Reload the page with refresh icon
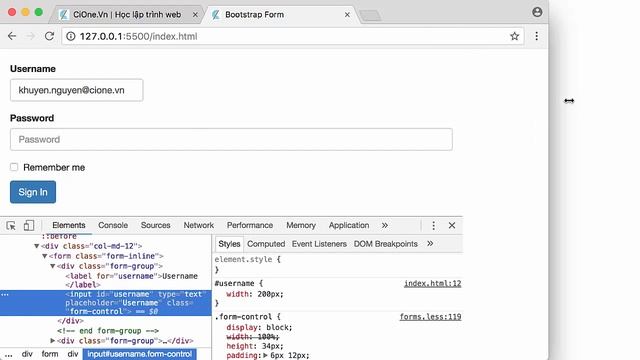 [x=49, y=36]
